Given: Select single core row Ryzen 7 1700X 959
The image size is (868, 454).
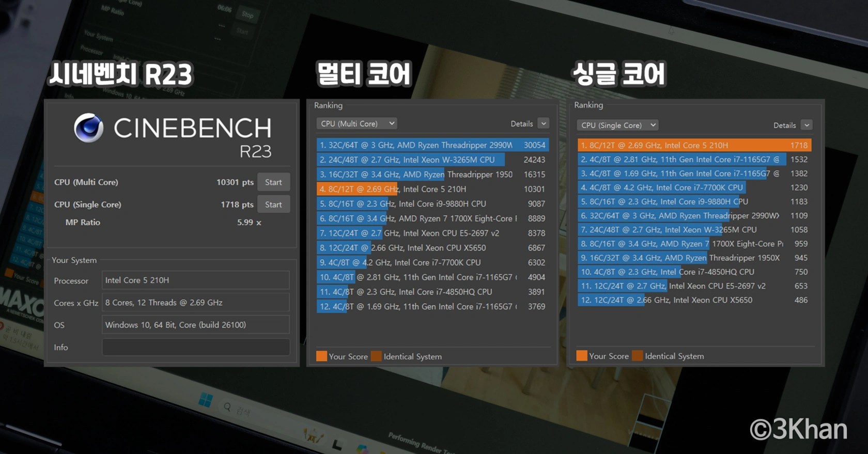Looking at the screenshot, I should click(694, 244).
